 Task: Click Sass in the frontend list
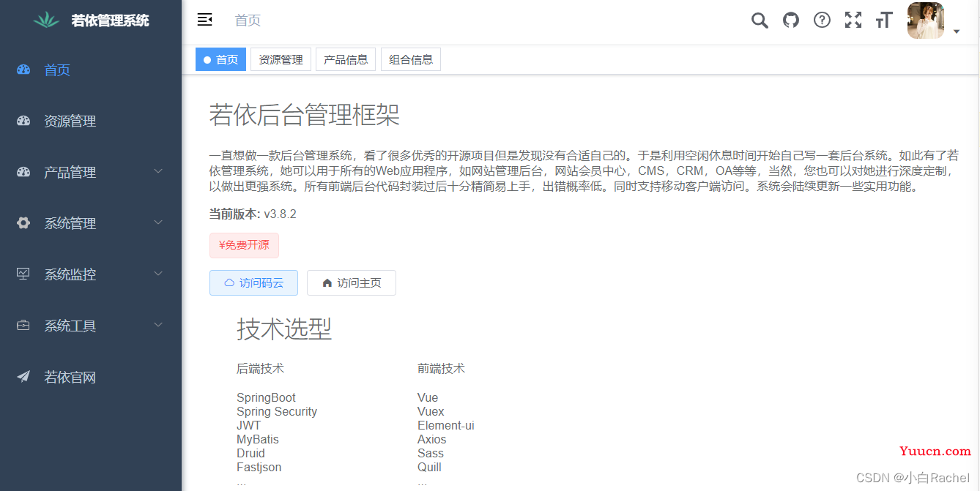(x=431, y=454)
